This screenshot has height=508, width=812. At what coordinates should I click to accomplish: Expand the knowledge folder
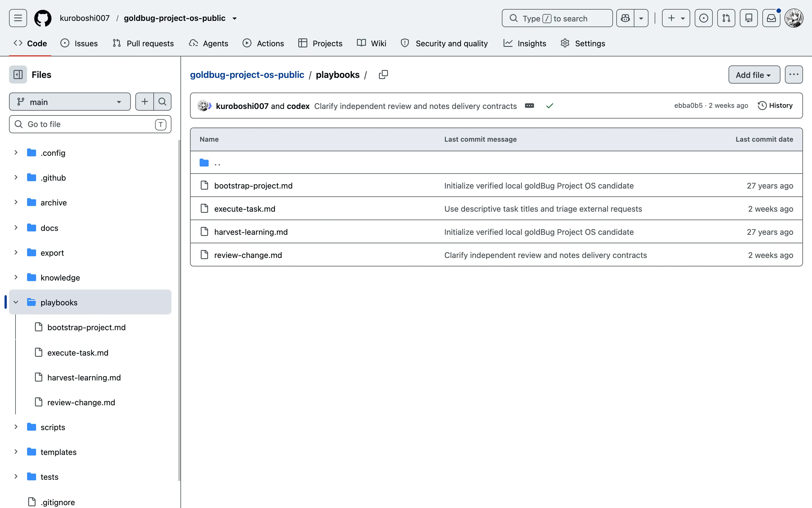click(16, 277)
